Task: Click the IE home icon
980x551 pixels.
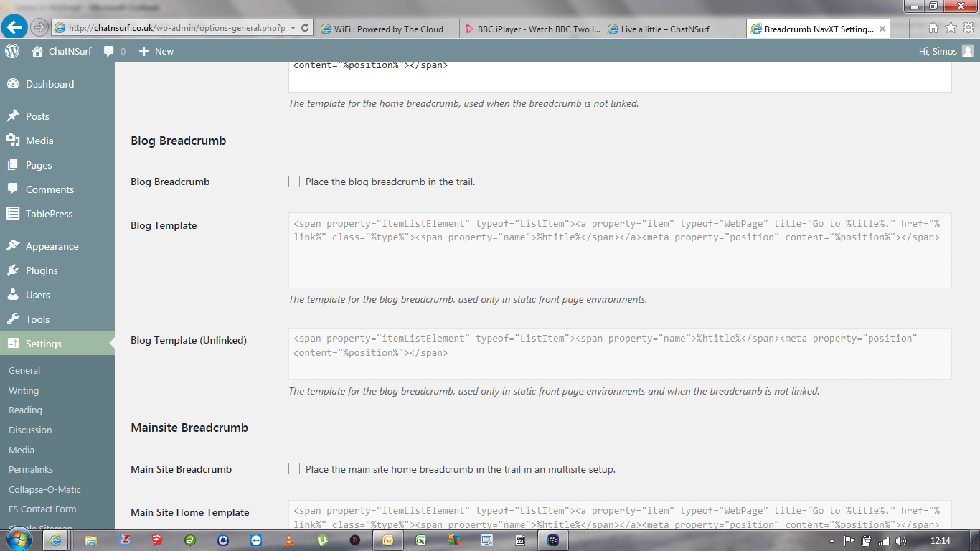Action: point(933,28)
